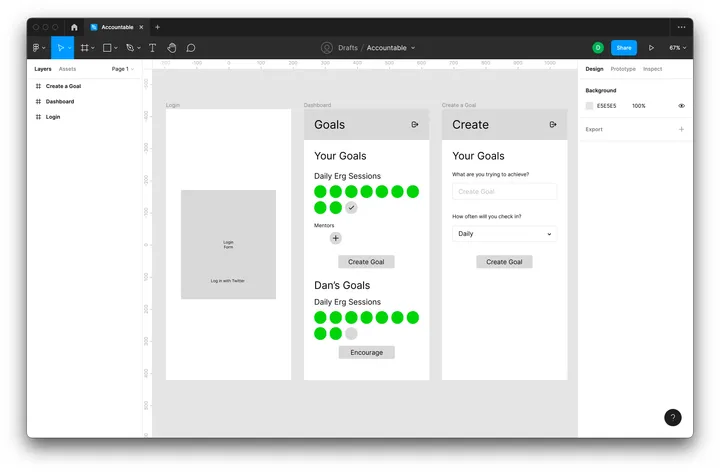Open main menu dropdown chevron

coord(44,48)
